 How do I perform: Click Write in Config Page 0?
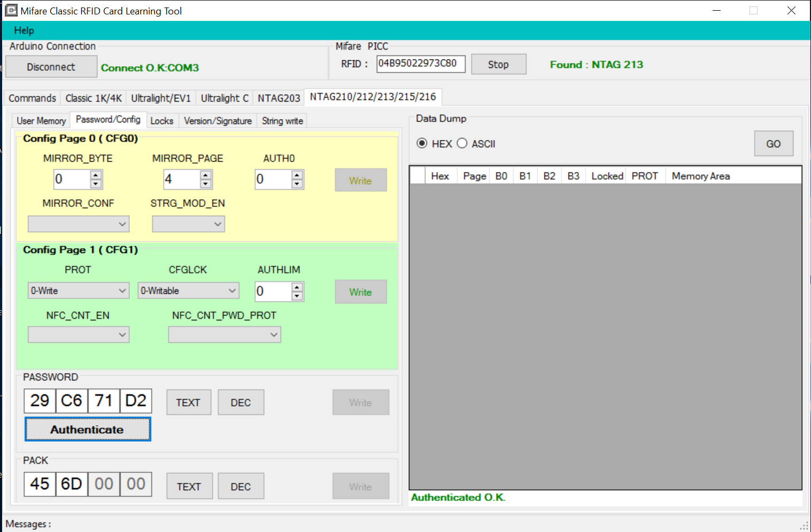pyautogui.click(x=361, y=181)
